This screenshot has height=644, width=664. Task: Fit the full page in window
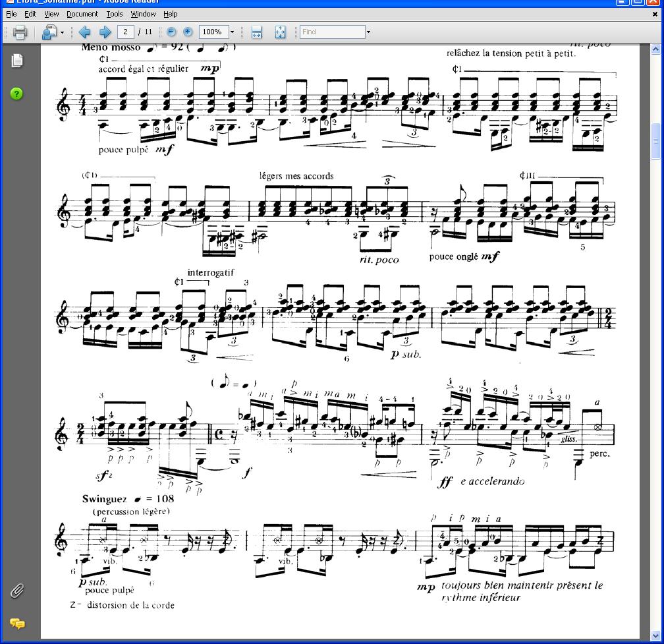[x=281, y=32]
